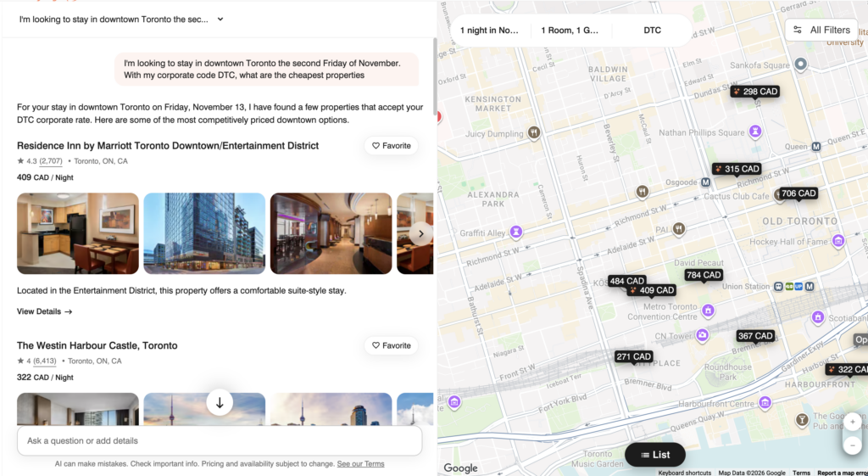868x476 pixels.
Task: Select the "322 CAD / Night" price text
Action: pyautogui.click(x=45, y=378)
